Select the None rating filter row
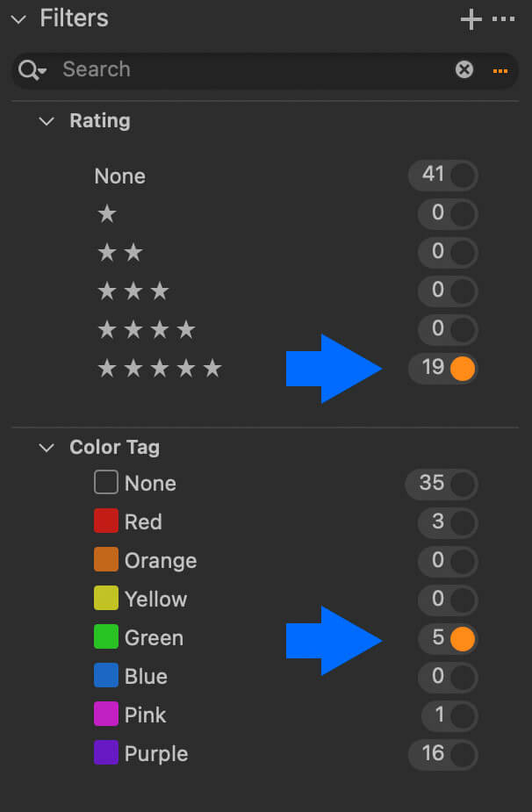Image resolution: width=532 pixels, height=812 pixels. [120, 176]
